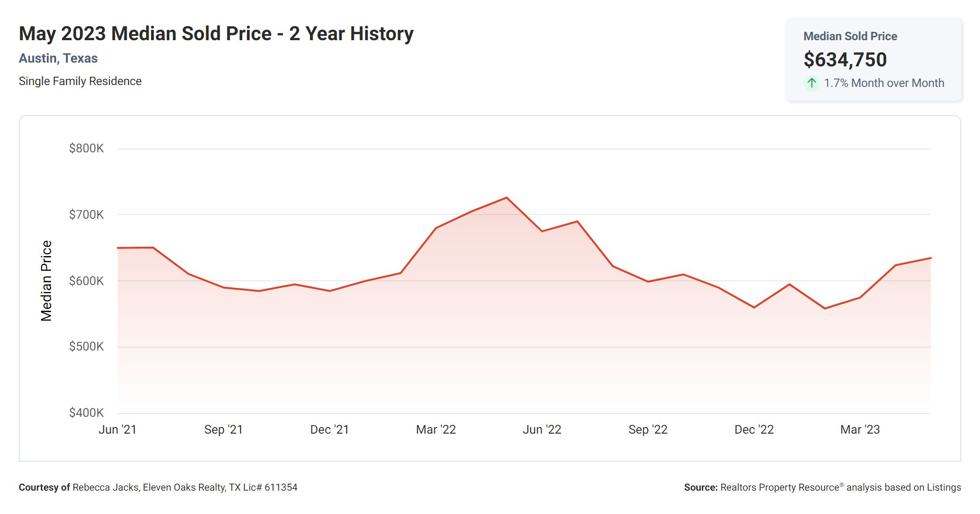Select the Jun '21 x-axis label
980x514 pixels.
[117, 429]
